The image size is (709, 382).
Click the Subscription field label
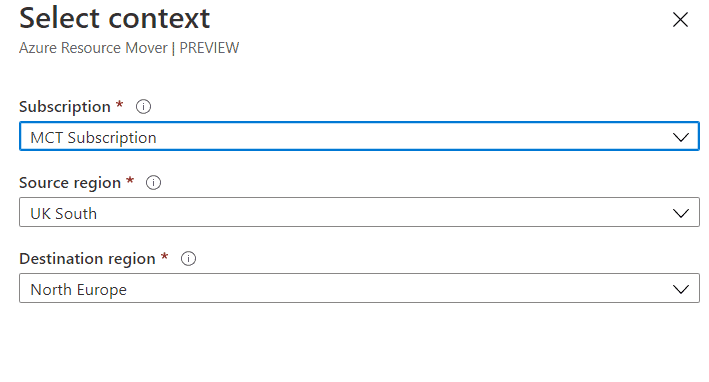(x=65, y=107)
